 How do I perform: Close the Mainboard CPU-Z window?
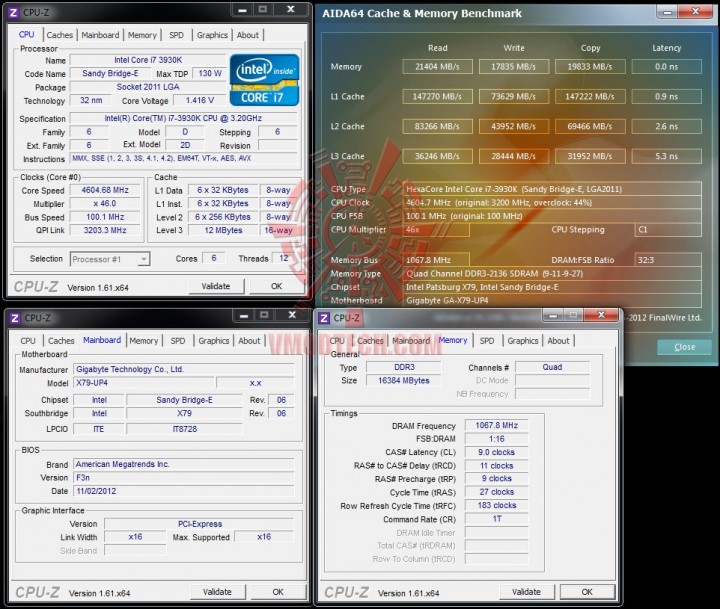coord(292,315)
